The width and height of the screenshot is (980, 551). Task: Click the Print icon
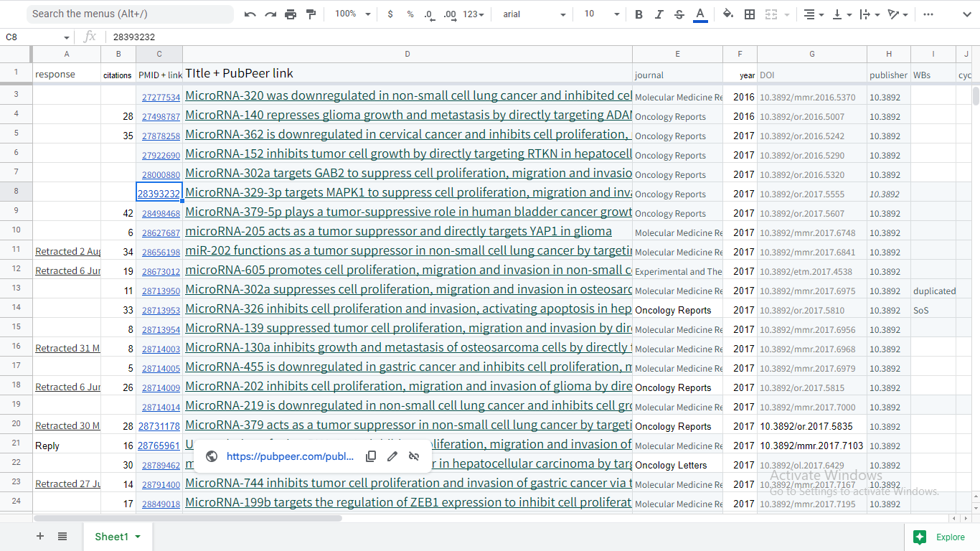[291, 14]
